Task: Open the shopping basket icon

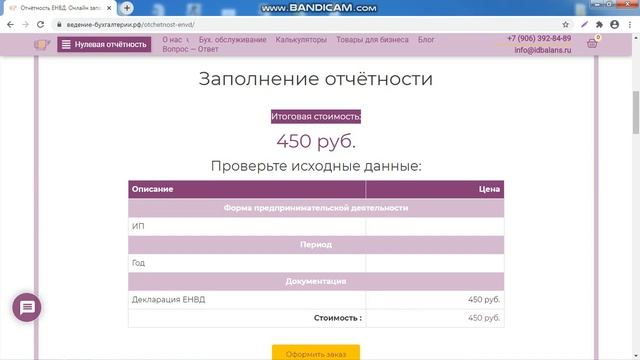Action: (x=592, y=43)
